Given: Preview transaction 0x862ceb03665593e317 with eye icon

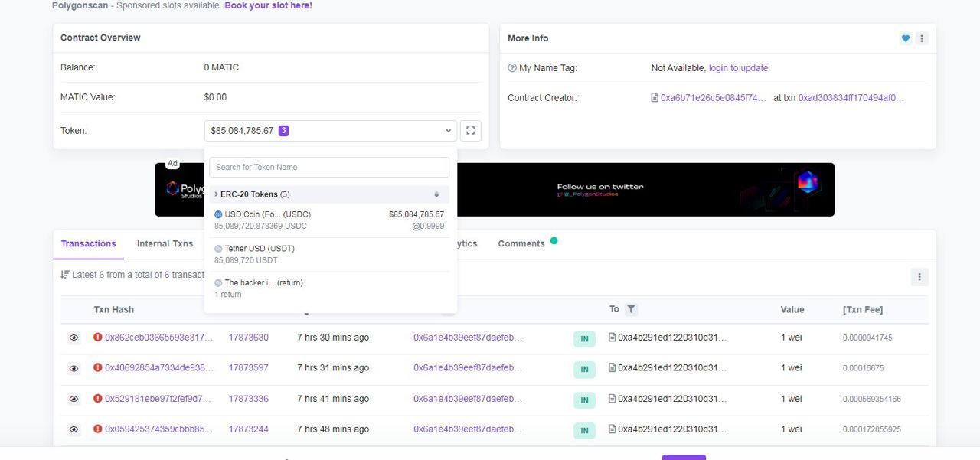Looking at the screenshot, I should point(73,338).
